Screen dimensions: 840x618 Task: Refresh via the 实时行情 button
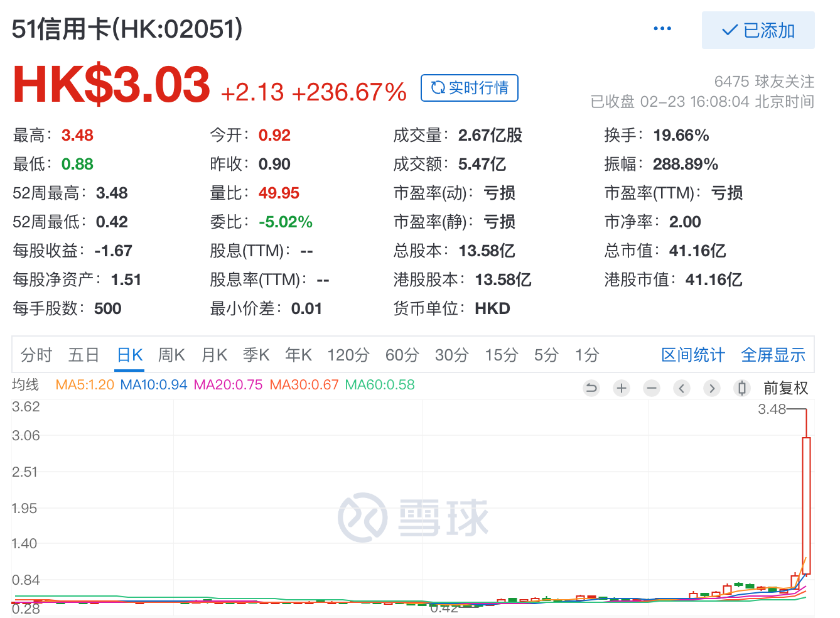pos(470,87)
